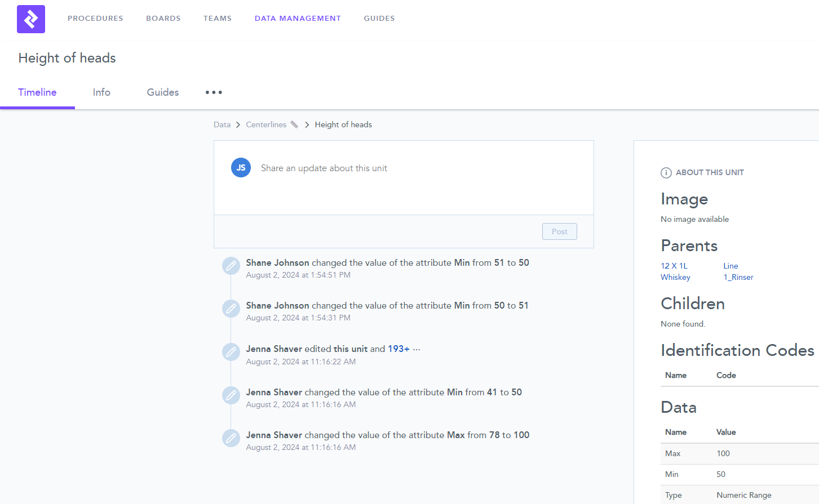Switch to the Info tab
This screenshot has height=504, width=819.
click(101, 92)
